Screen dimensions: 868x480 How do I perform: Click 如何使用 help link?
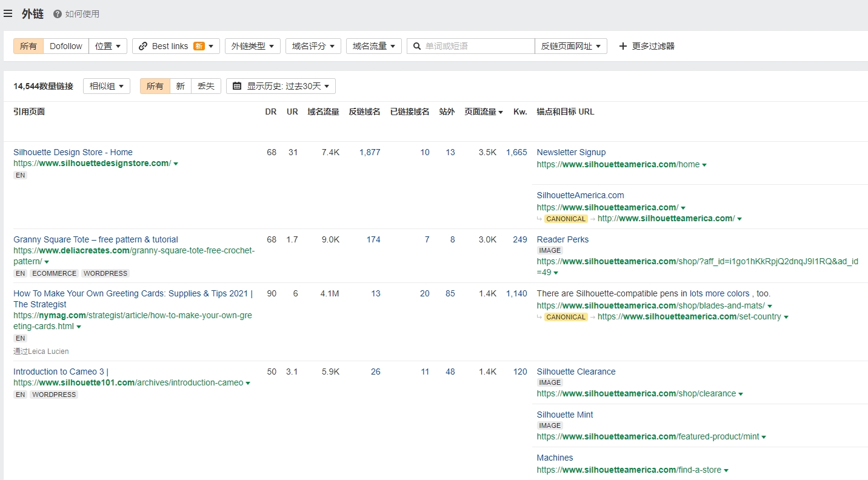[x=82, y=14]
